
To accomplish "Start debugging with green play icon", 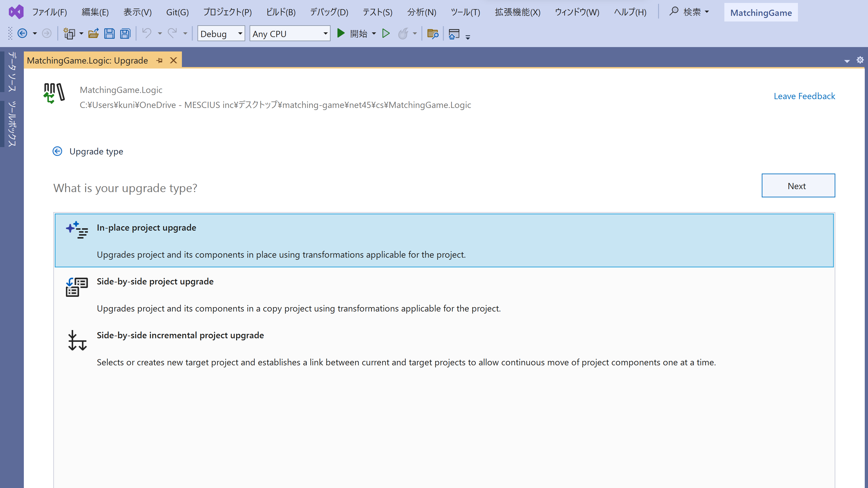I will tap(341, 33).
